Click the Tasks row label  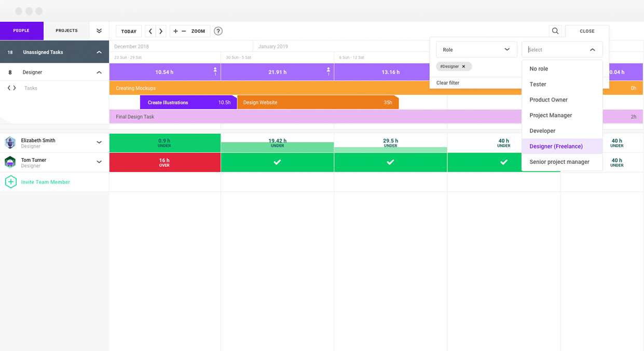[x=31, y=88]
